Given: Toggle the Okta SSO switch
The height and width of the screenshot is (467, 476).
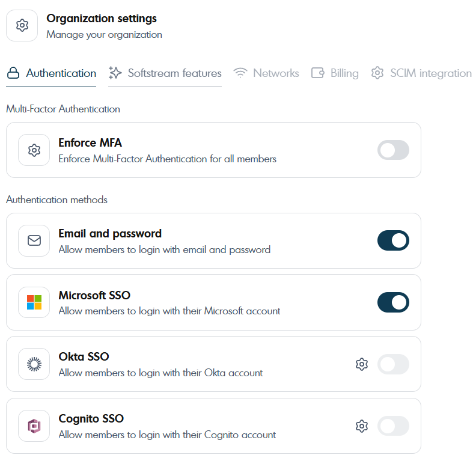Looking at the screenshot, I should 393,364.
